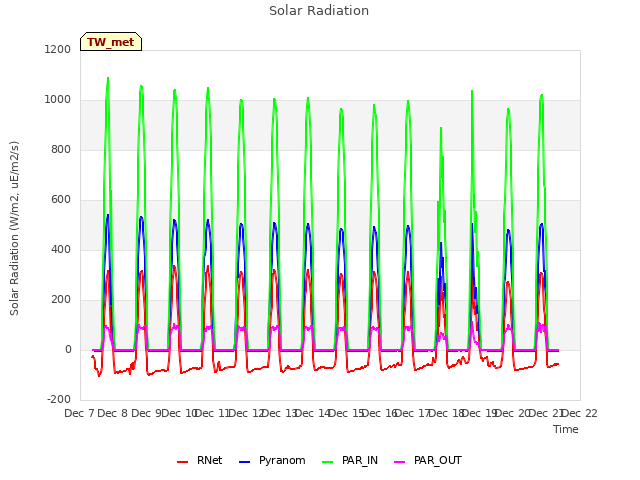The image size is (640, 480).
Task: Click the Solar Radiation chart title
Action: tap(319, 11)
